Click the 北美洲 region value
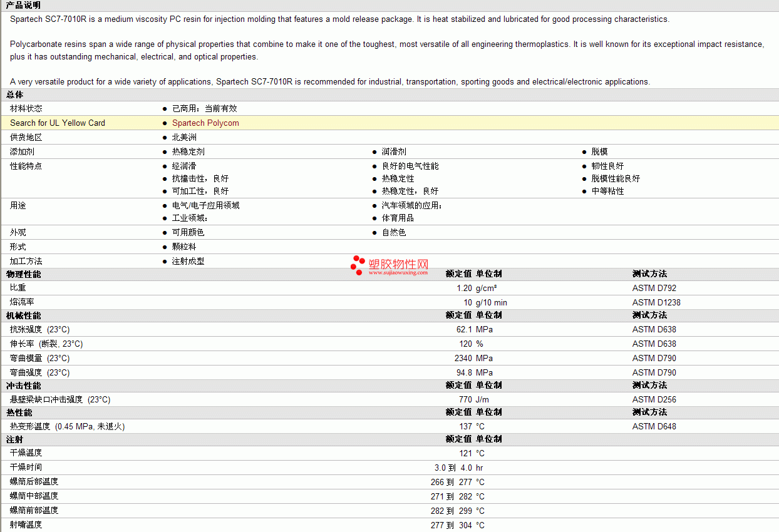The width and height of the screenshot is (779, 532). [184, 138]
